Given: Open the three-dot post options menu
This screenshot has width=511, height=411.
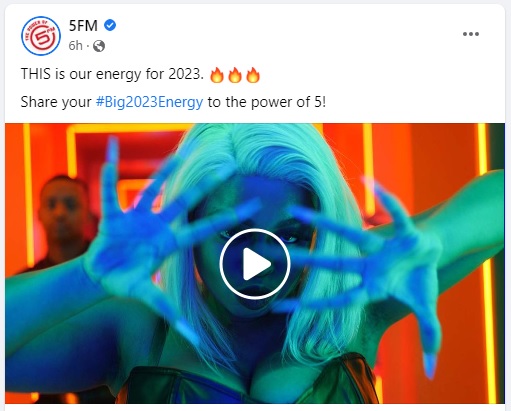Looking at the screenshot, I should (x=471, y=34).
